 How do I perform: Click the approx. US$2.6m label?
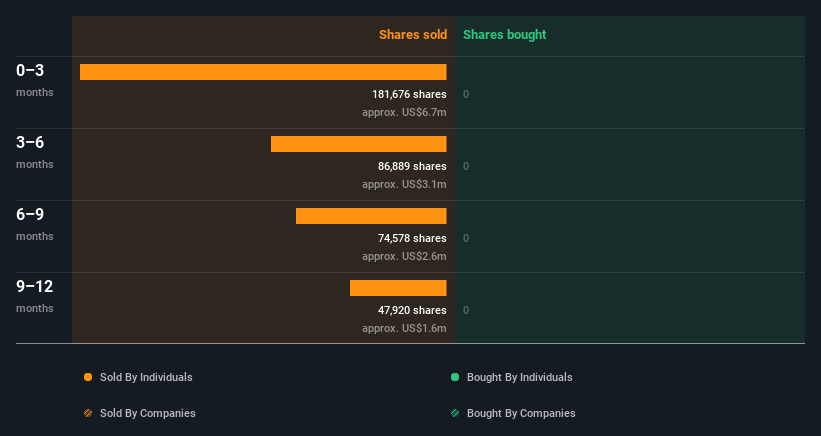(x=404, y=256)
